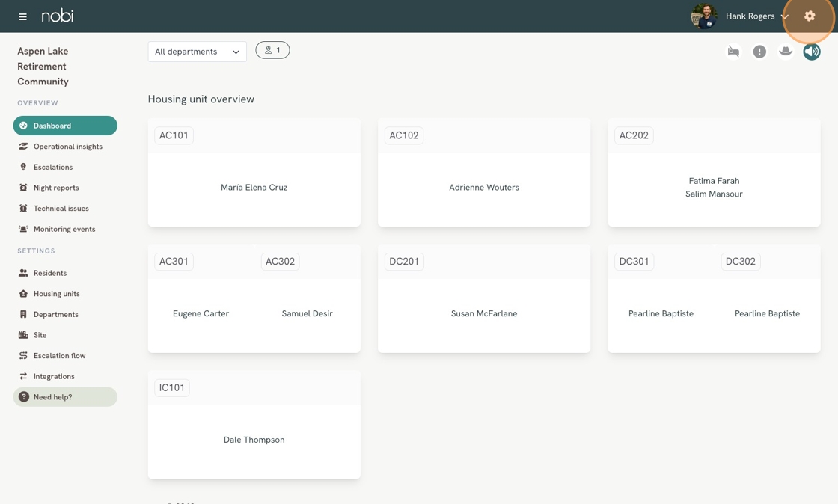
Task: Click Hank Rogers' profile picture
Action: point(703,16)
